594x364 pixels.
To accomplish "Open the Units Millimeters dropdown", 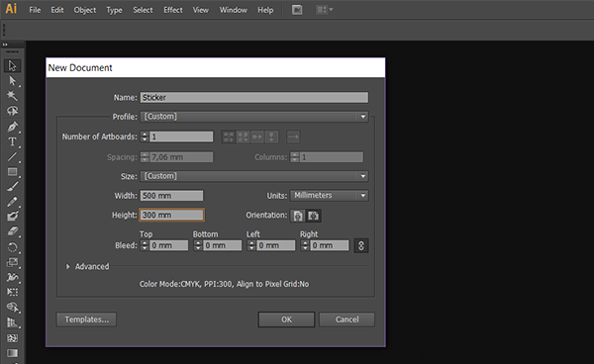I will 329,195.
